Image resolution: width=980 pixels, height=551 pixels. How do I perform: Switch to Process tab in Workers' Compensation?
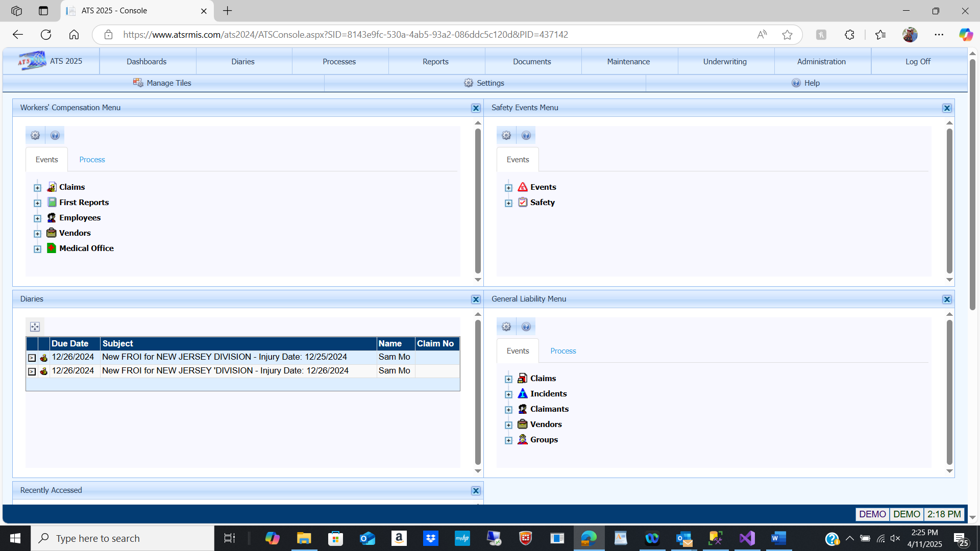pos(92,160)
